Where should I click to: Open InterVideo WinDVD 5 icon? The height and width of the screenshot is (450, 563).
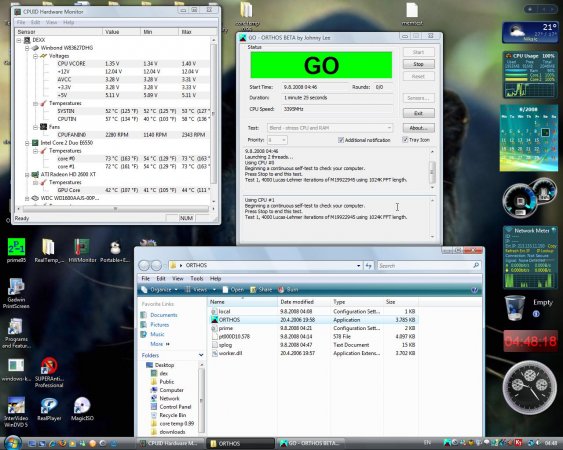(16, 405)
